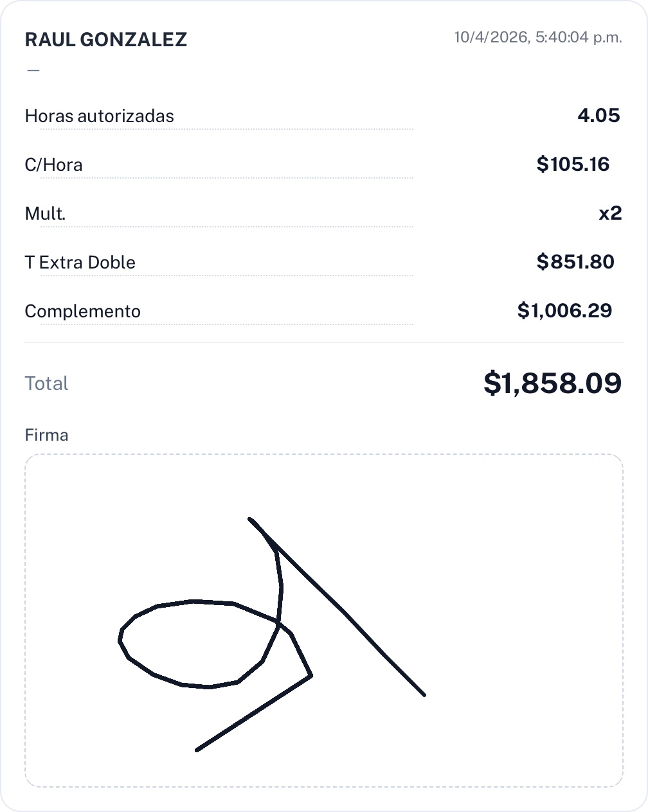This screenshot has height=812, width=648.
Task: Click the 10/4/2026 timestamp
Action: click(537, 37)
